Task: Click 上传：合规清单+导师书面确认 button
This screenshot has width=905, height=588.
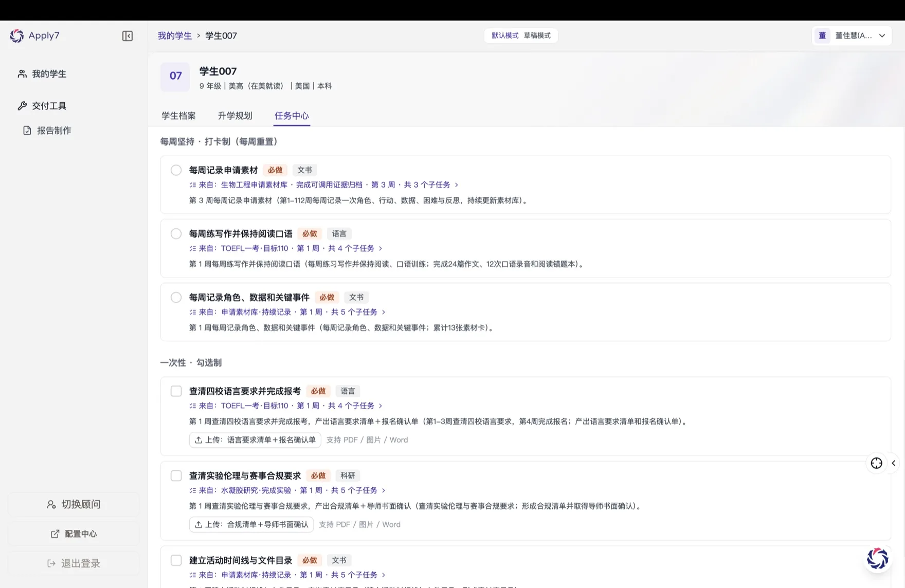Action: click(251, 525)
